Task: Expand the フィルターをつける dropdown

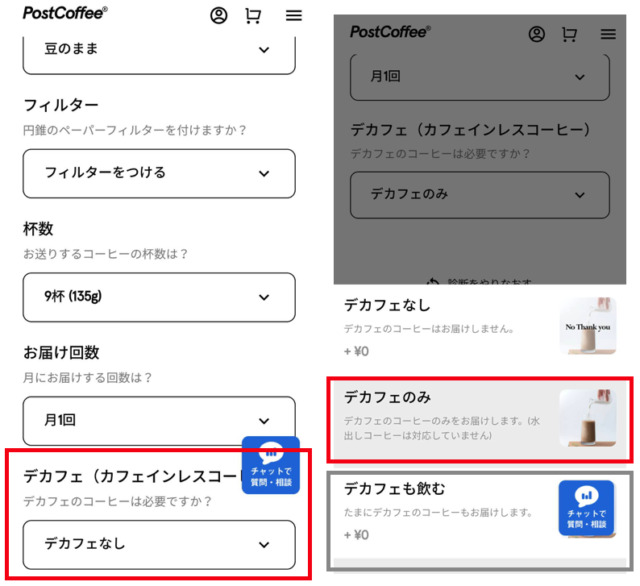Action: [159, 173]
